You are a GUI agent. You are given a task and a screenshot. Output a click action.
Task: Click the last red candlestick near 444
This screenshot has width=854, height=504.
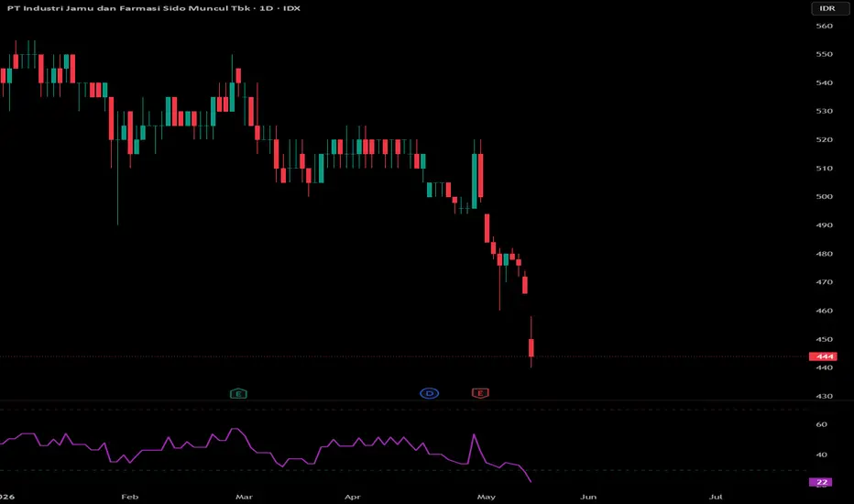531,347
